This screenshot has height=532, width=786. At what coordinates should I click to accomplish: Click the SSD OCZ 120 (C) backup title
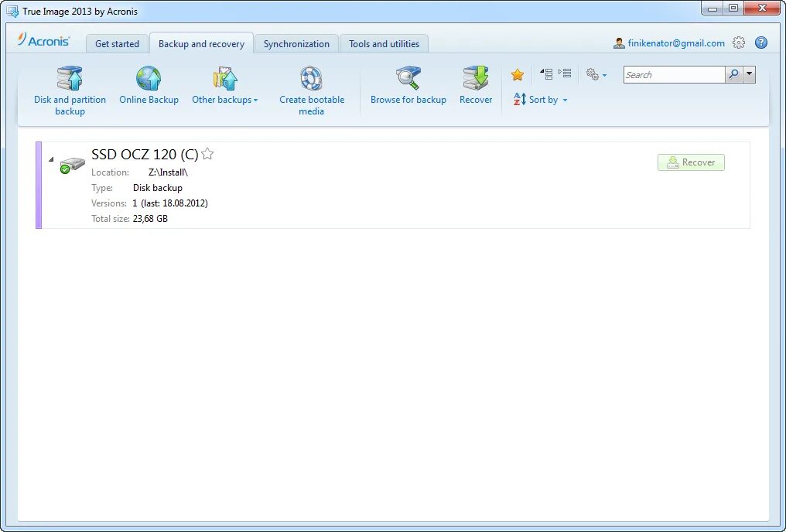pyautogui.click(x=145, y=155)
